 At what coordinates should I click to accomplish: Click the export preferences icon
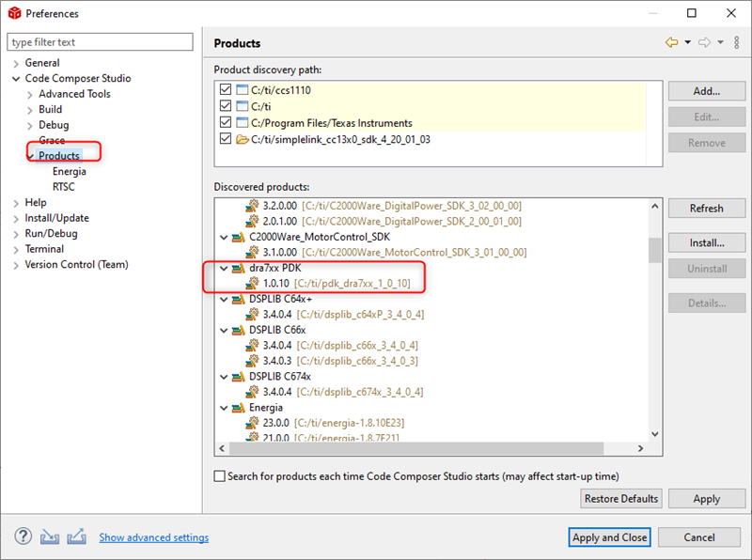pyautogui.click(x=76, y=537)
